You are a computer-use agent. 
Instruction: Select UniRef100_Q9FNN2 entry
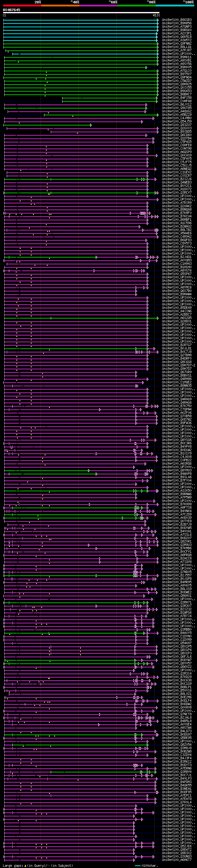[177, 43]
